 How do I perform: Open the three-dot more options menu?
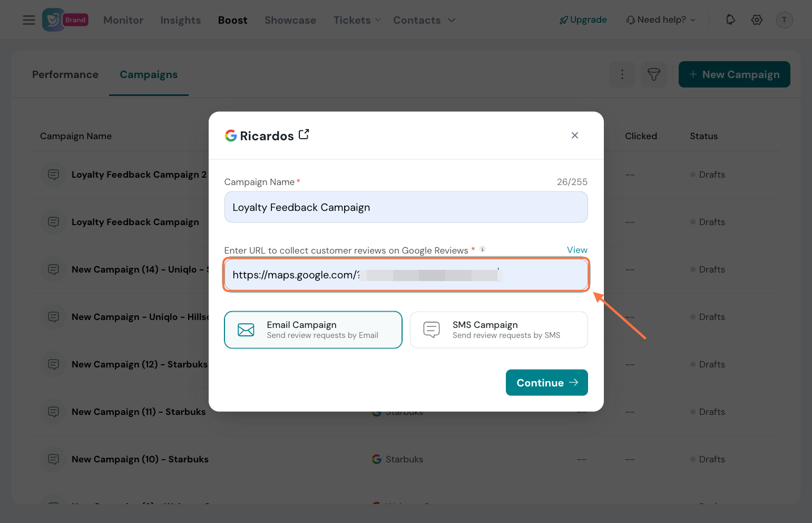[x=622, y=74]
